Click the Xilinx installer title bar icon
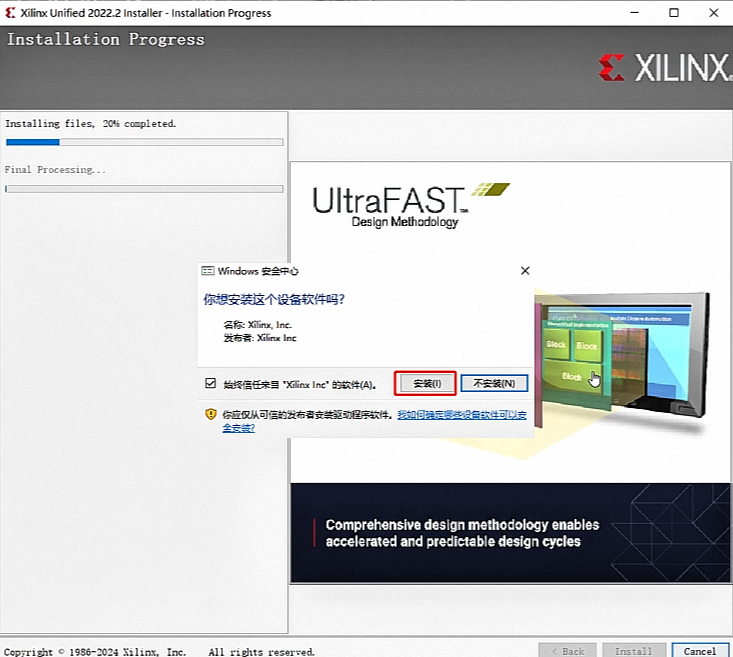733x657 pixels. click(11, 13)
